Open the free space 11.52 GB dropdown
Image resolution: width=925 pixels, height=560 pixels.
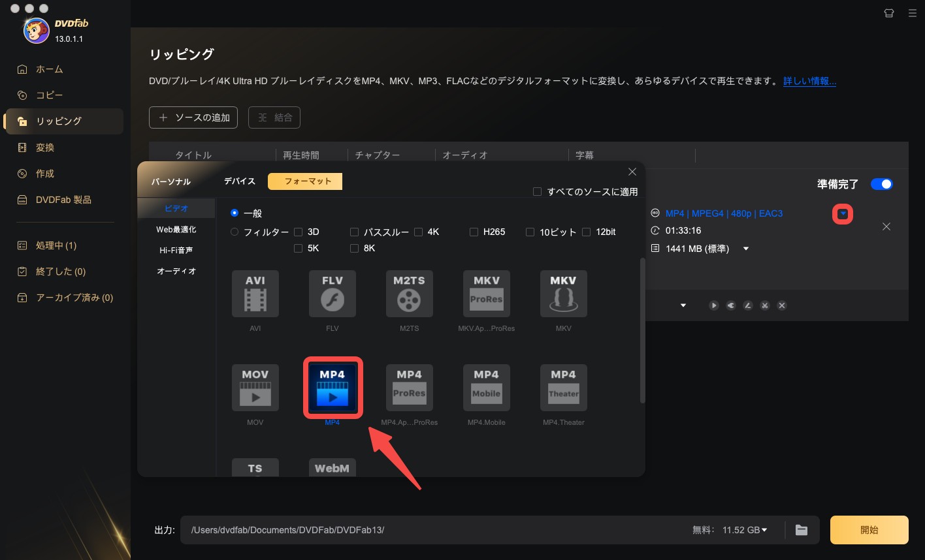764,530
